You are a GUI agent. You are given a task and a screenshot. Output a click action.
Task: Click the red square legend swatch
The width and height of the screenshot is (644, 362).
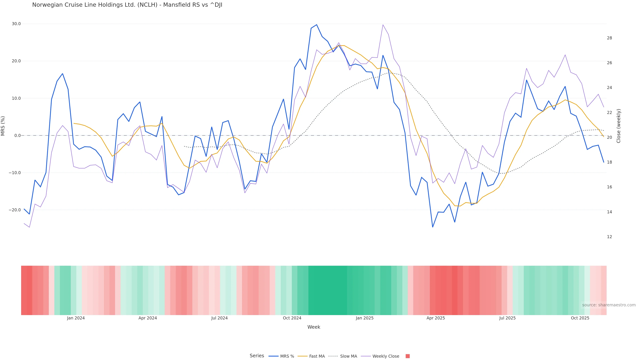pyautogui.click(x=408, y=356)
